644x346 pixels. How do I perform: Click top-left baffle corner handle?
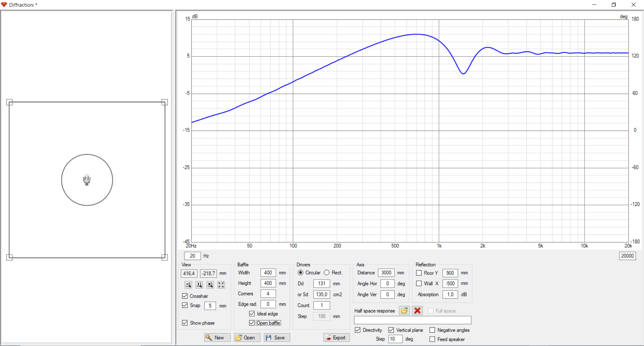click(x=9, y=102)
